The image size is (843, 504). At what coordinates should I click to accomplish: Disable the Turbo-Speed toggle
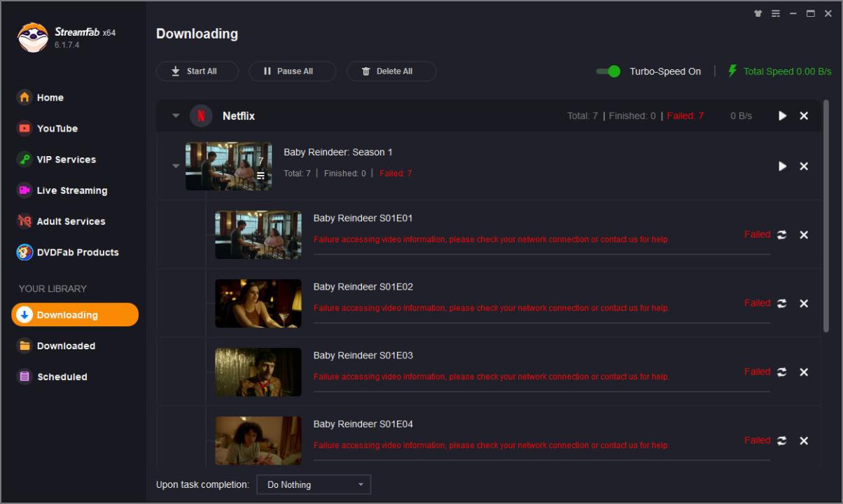[x=608, y=71]
